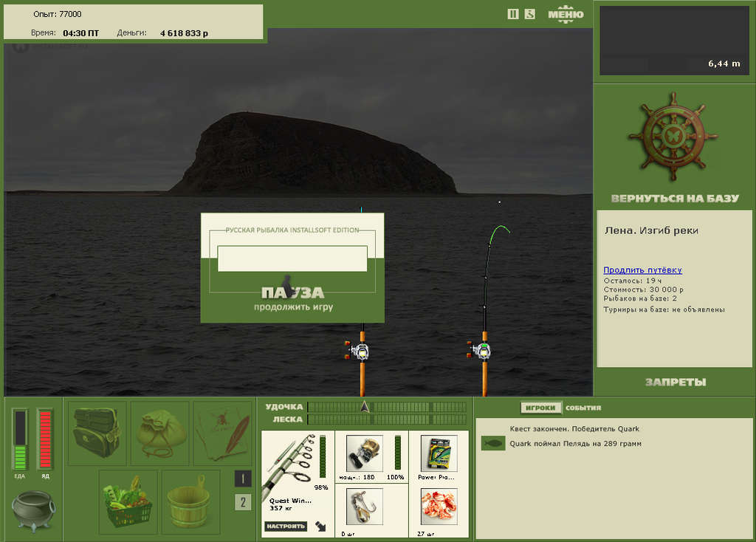Click the ship wheel return-to-base icon
Viewport: 756px width, 542px height.
coord(673,137)
